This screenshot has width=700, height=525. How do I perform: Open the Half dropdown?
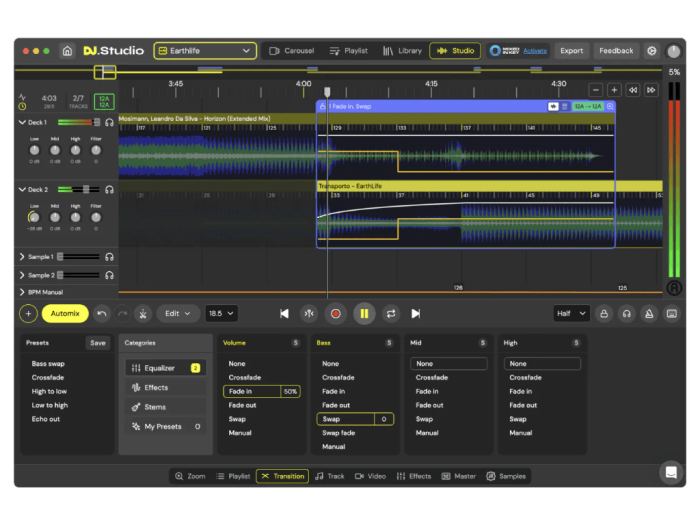(571, 313)
